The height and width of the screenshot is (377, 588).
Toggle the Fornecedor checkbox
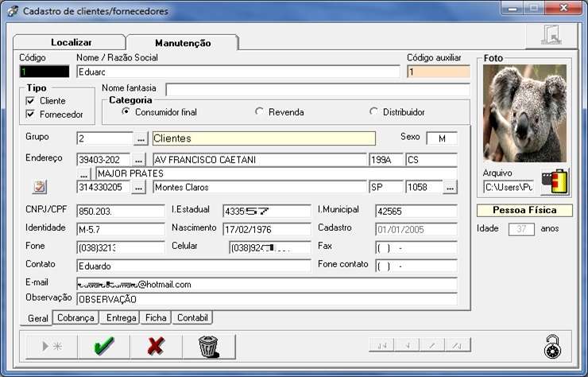(31, 114)
